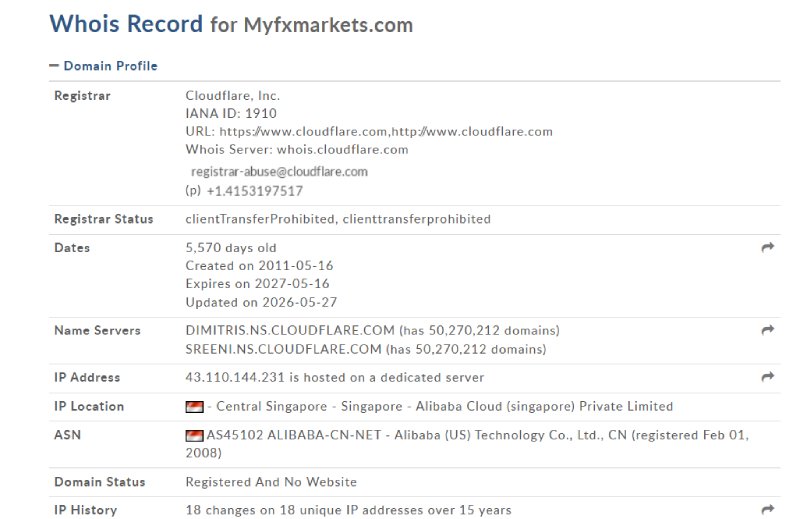
Task: Select the 'IANA ID: 1910' text
Action: (231, 113)
